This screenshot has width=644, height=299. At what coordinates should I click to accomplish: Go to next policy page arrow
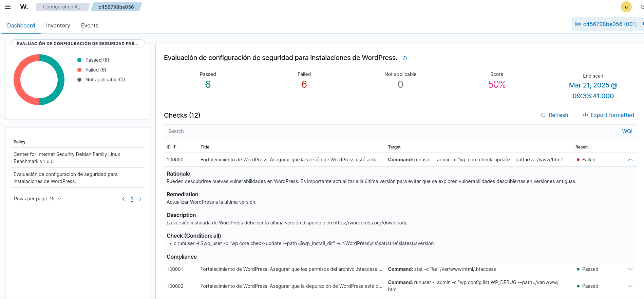(140, 199)
